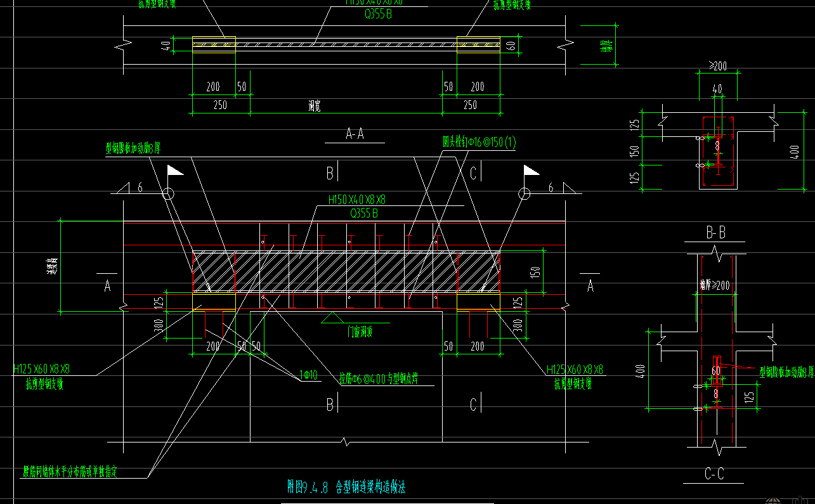
Task: Click the right white flag symbol
Action: pos(532,170)
